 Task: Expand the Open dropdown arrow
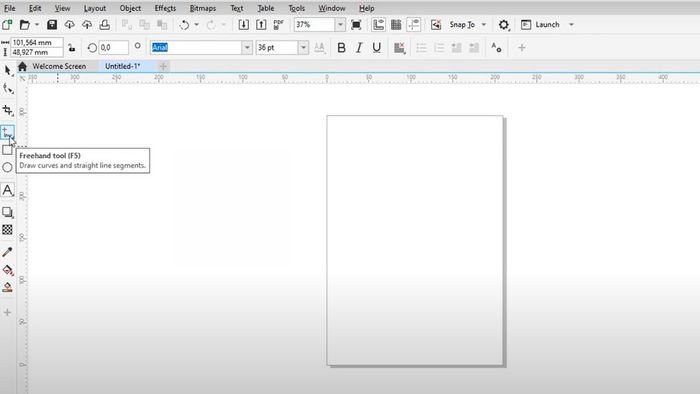click(37, 25)
